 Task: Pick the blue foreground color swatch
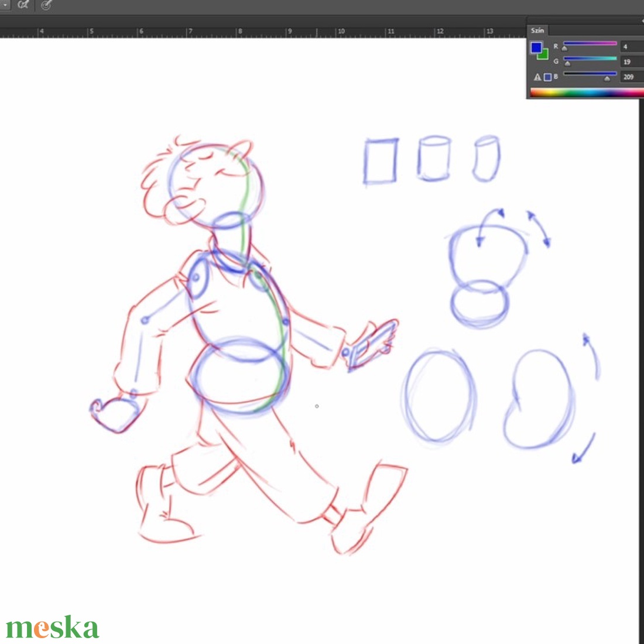(x=536, y=47)
